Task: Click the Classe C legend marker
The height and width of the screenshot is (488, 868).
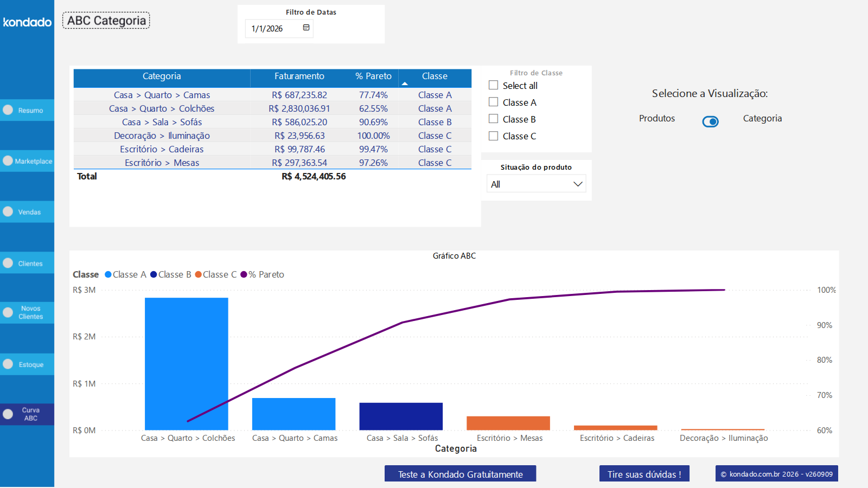Action: coord(198,274)
